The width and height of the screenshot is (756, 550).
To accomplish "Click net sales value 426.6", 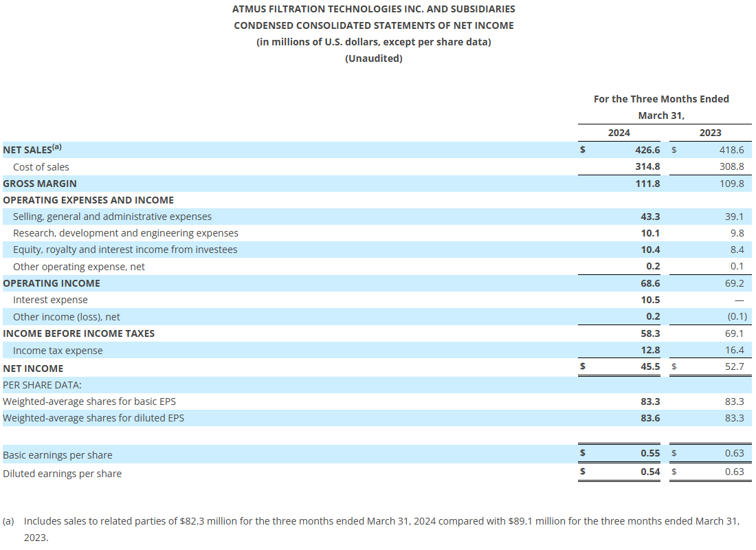I will coord(647,150).
